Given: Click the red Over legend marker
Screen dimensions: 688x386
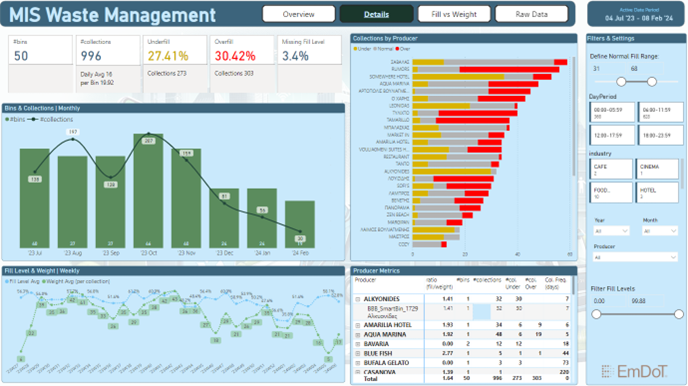Looking at the screenshot, I should [x=397, y=49].
